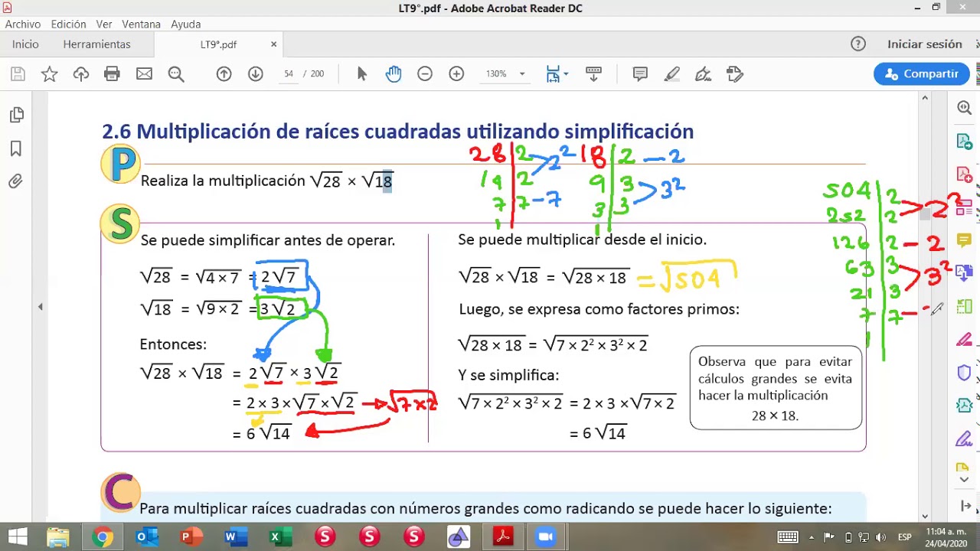Image resolution: width=980 pixels, height=551 pixels.
Task: Open the bookmarks panel icon
Action: point(16,148)
